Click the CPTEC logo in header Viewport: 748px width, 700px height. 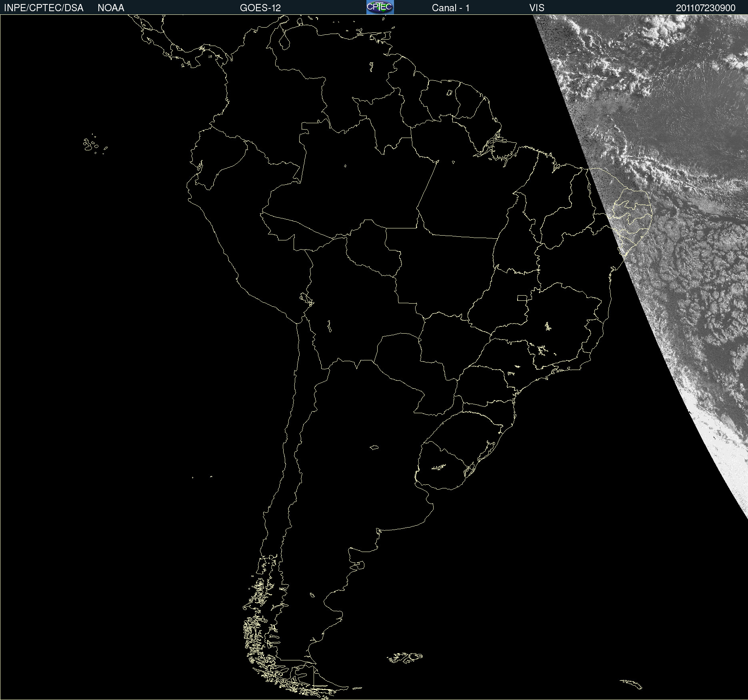(x=380, y=7)
